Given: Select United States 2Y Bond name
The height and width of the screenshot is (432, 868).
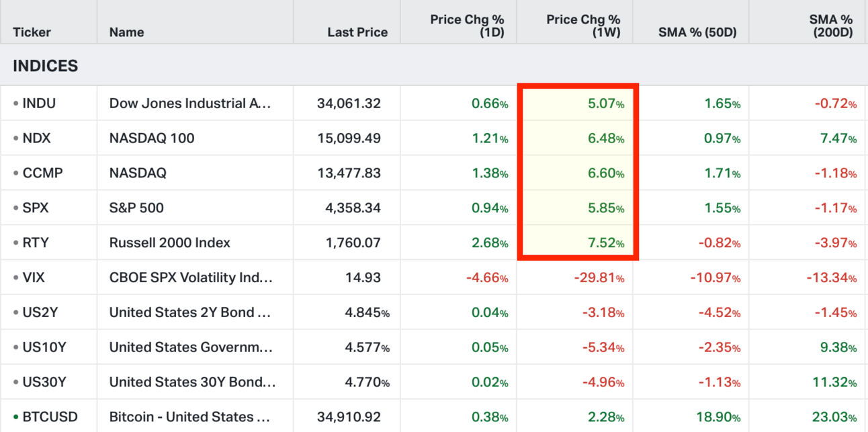Looking at the screenshot, I should [190, 312].
